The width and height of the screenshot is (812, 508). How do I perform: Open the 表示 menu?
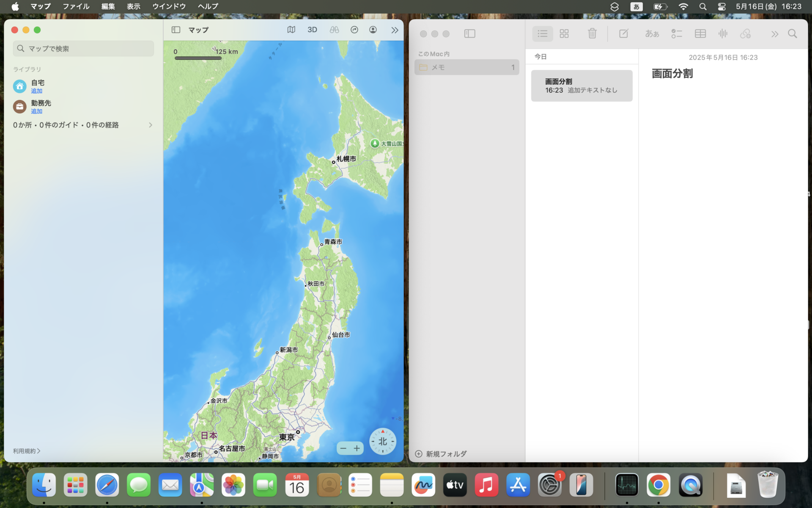(134, 6)
